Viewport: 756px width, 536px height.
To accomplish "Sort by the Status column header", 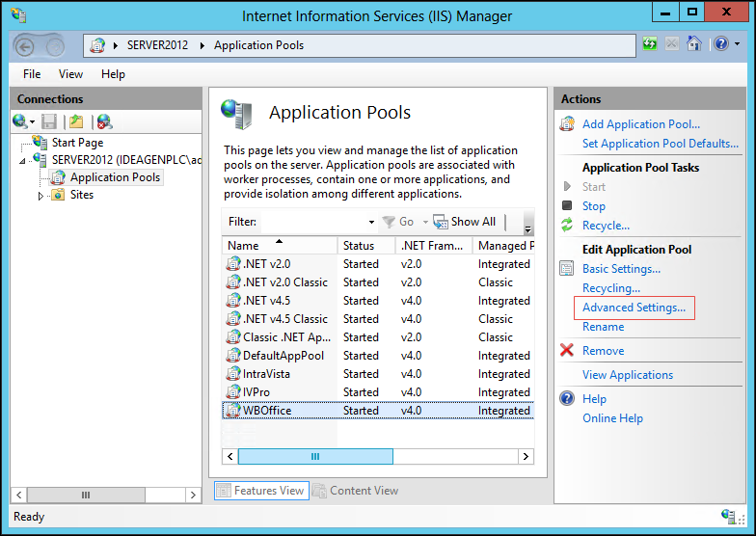I will pos(366,245).
